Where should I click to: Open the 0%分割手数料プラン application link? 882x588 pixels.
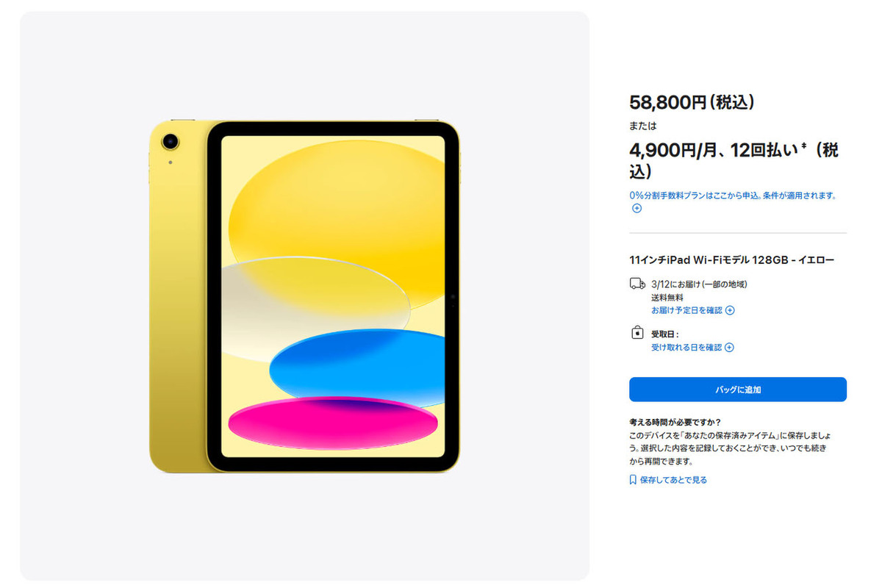(732, 196)
